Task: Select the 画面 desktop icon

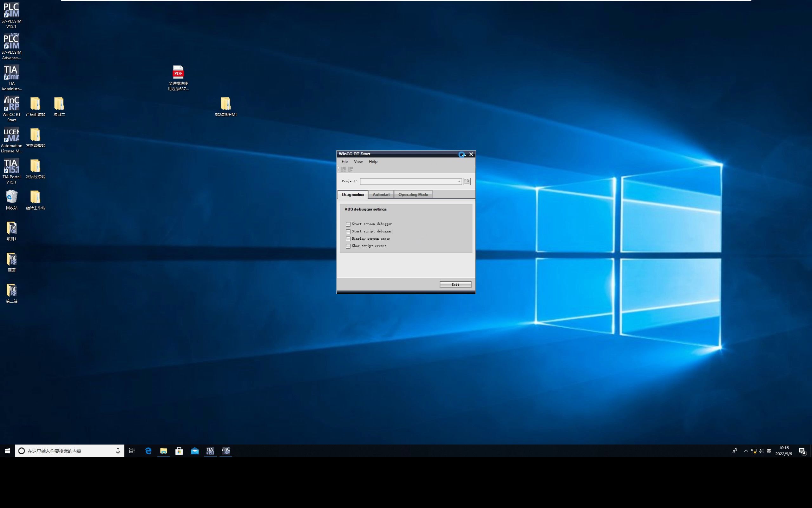Action: [x=11, y=262]
